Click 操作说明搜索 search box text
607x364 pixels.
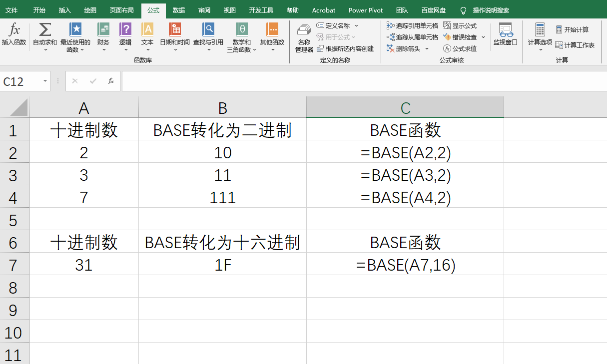(491, 10)
